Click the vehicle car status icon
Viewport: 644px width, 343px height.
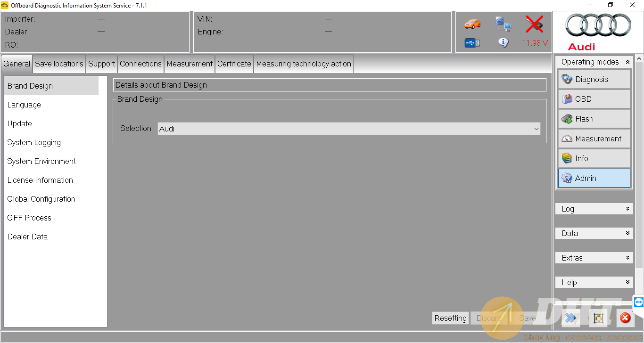click(472, 24)
